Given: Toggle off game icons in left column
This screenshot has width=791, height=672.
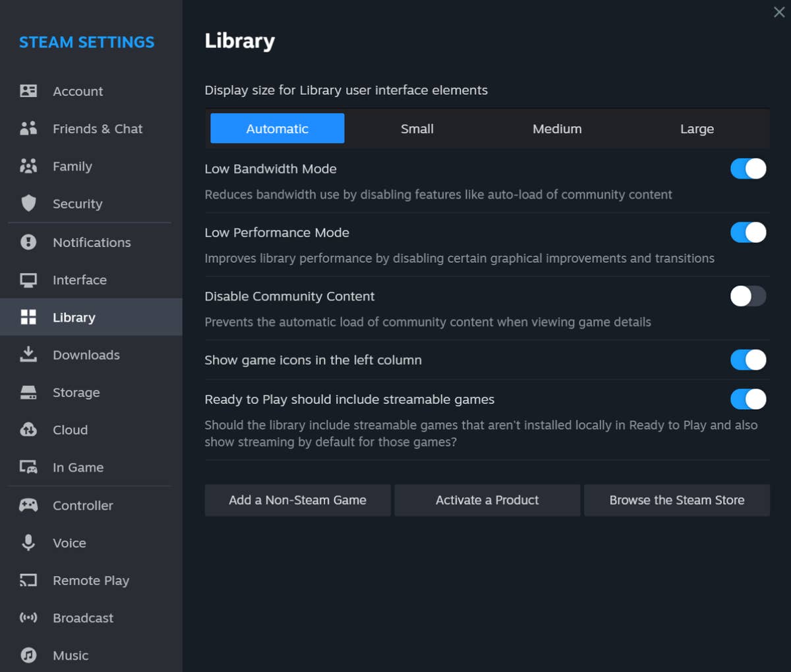Looking at the screenshot, I should point(747,360).
